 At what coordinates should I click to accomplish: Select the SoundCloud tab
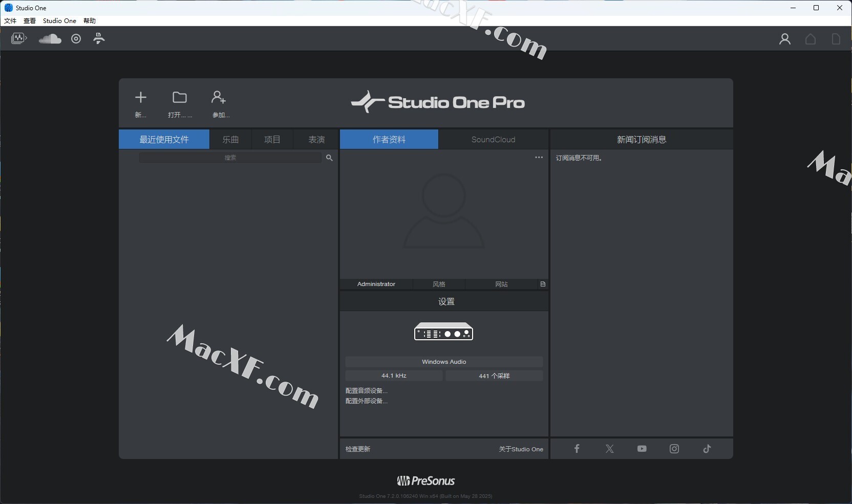494,139
